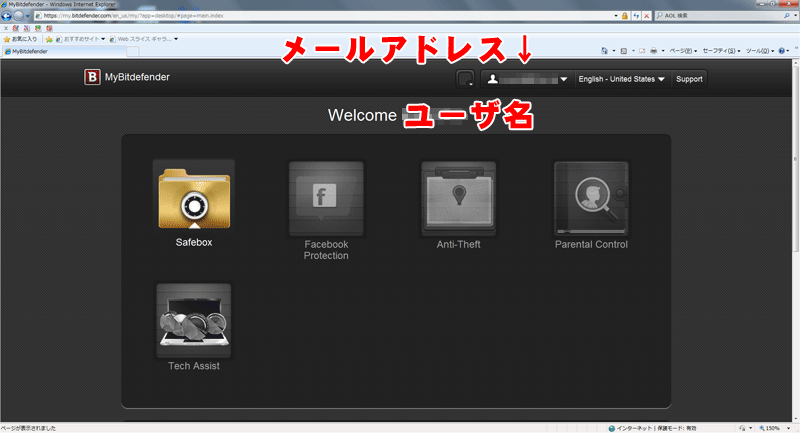Expand おすすめサイト favorites dropdown
The height and width of the screenshot is (433, 800).
tap(103, 39)
